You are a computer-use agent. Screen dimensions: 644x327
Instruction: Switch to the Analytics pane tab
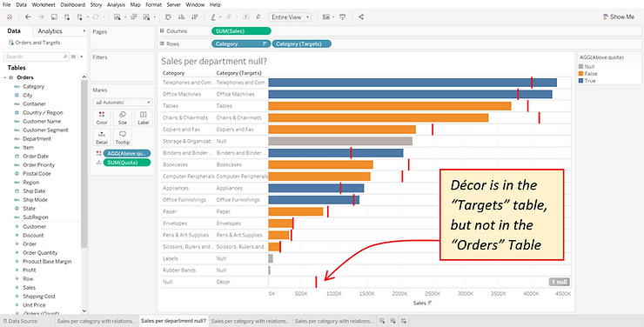[x=50, y=31]
